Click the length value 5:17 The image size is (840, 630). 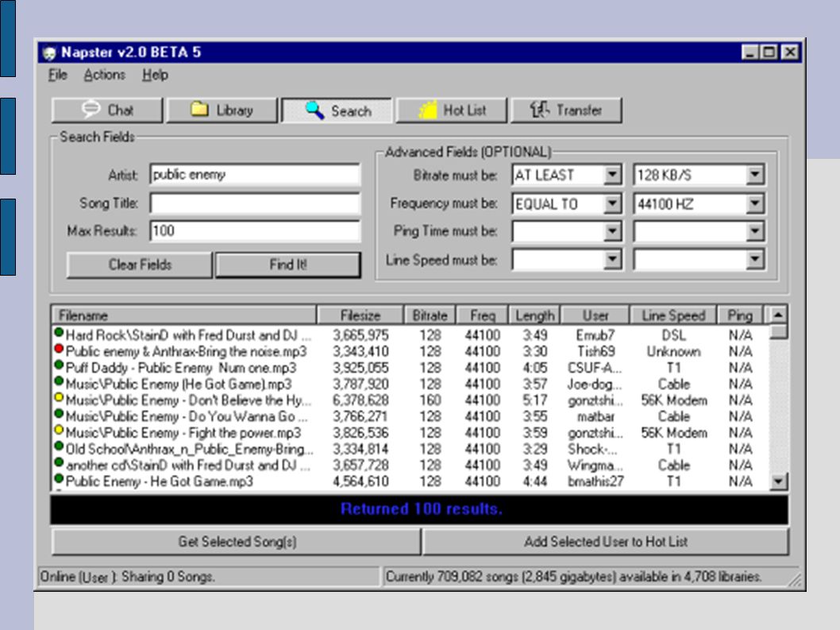pos(534,400)
